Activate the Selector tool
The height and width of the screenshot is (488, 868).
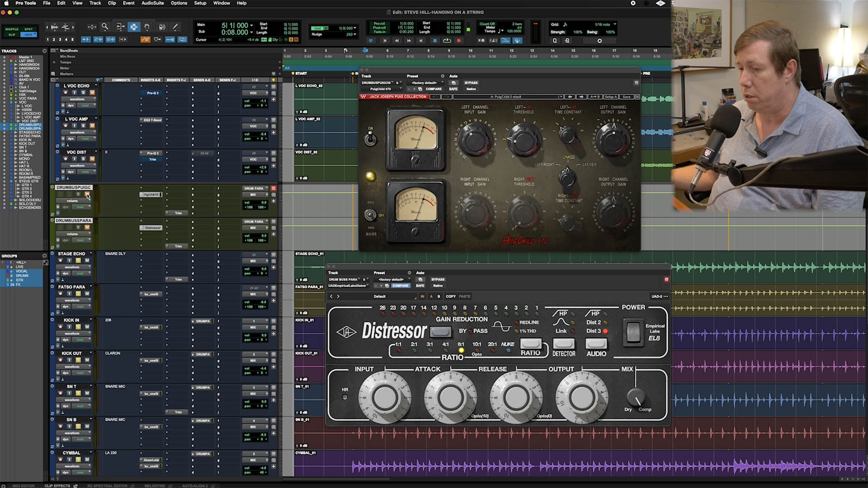[x=133, y=27]
